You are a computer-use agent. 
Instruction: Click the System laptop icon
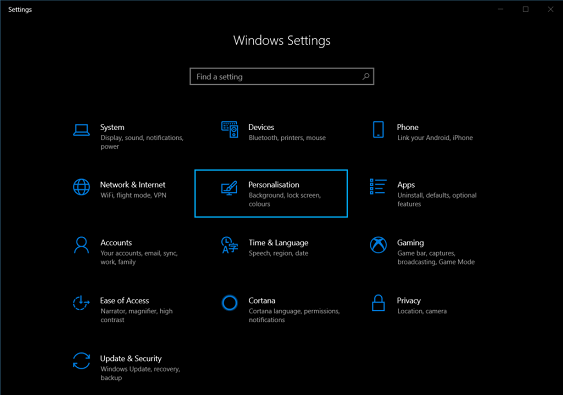82,130
